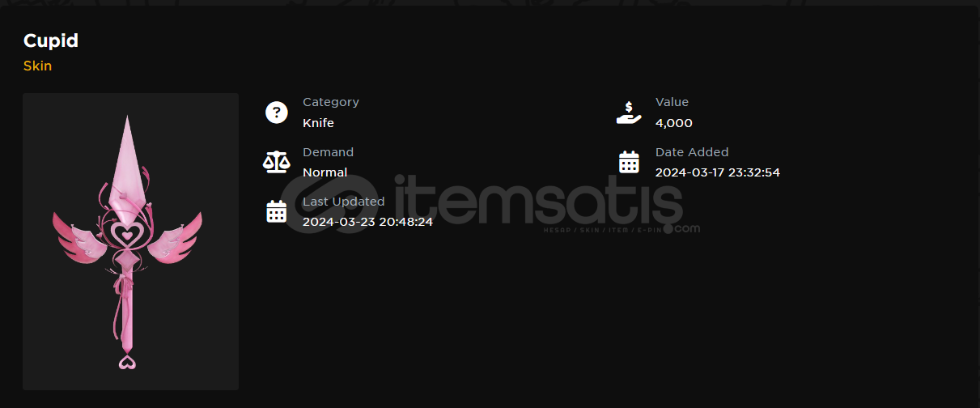The height and width of the screenshot is (408, 980).
Task: Click the Category label text
Action: (331, 102)
